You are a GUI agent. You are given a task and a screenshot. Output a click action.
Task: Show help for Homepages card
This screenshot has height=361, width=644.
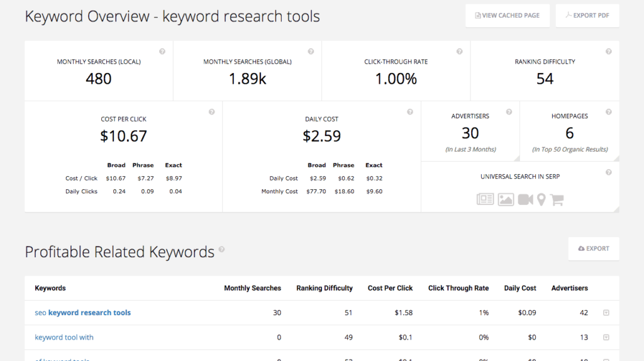609,112
